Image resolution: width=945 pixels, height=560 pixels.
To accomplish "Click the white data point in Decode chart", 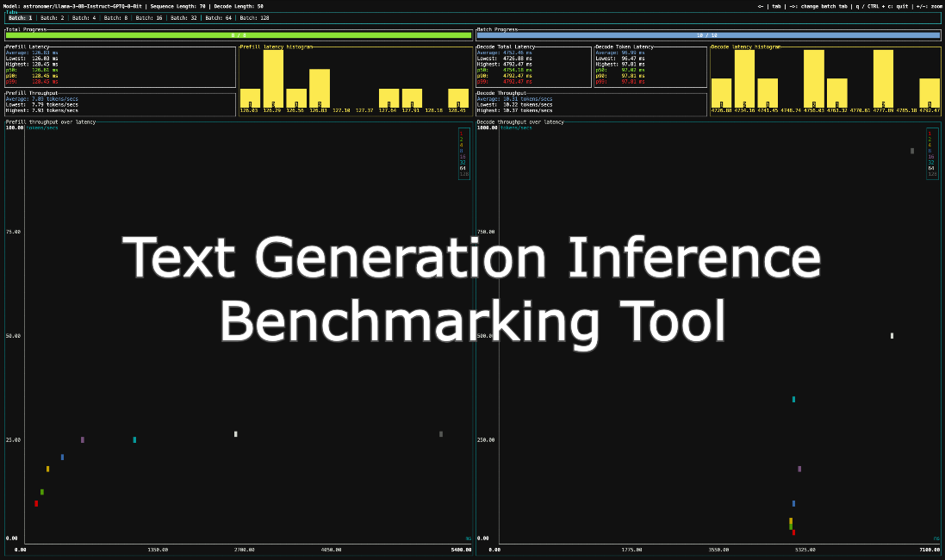I will click(892, 335).
